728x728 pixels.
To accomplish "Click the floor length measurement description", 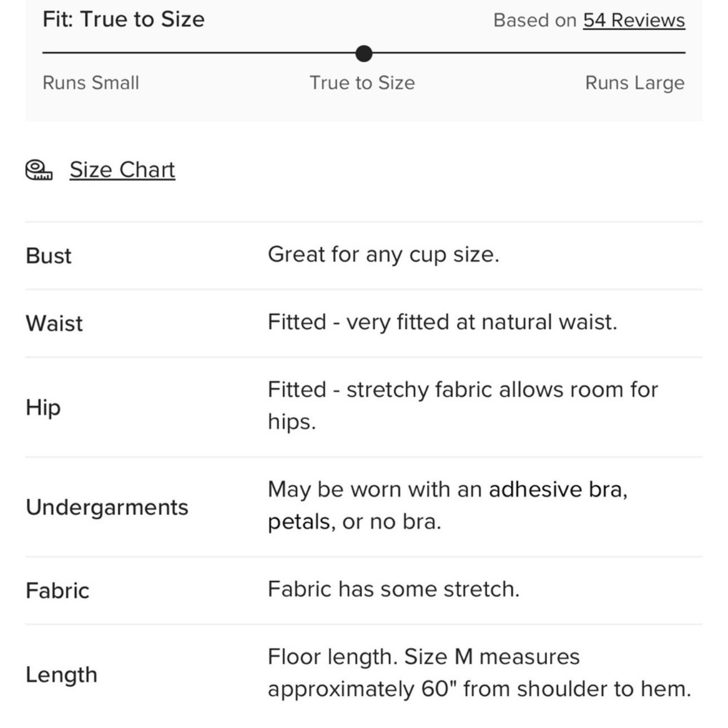I will [x=480, y=673].
